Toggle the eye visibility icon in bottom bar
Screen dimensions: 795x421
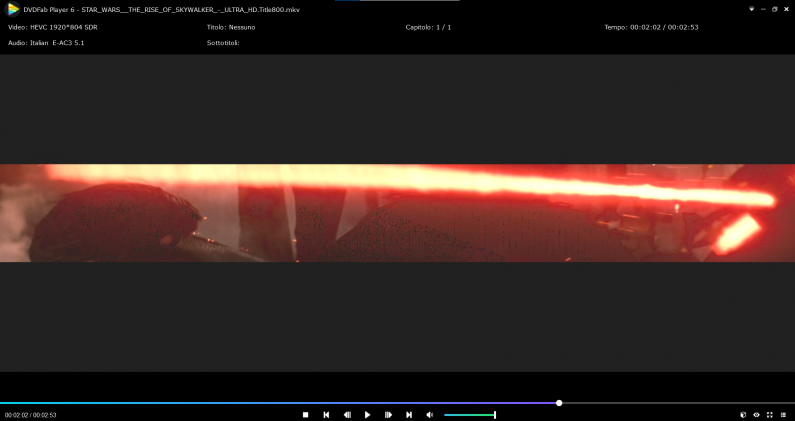[756, 415]
